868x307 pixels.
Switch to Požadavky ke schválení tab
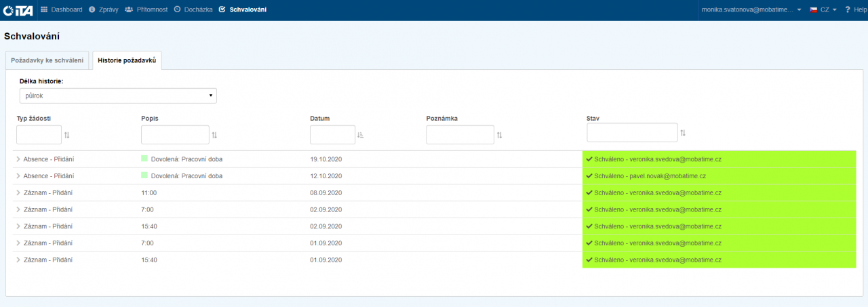point(47,60)
